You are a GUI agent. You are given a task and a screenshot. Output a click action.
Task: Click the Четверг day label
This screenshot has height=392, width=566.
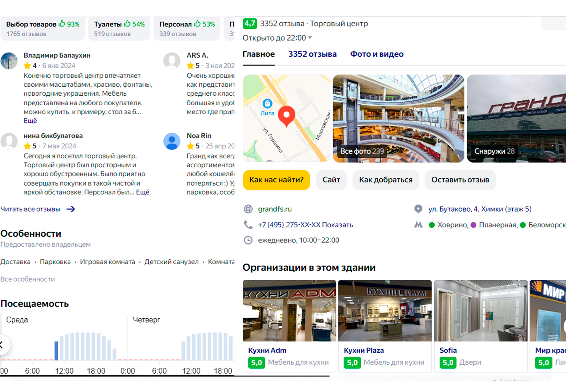[146, 320]
